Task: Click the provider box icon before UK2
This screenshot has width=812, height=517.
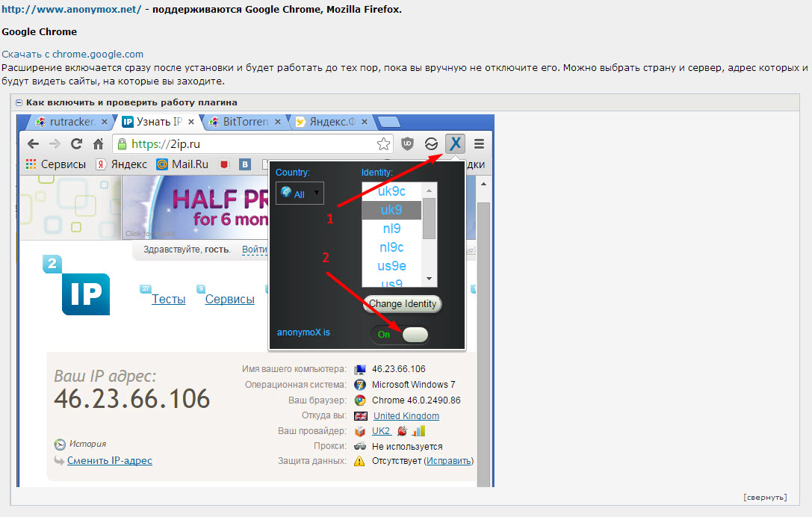Action: click(x=360, y=431)
